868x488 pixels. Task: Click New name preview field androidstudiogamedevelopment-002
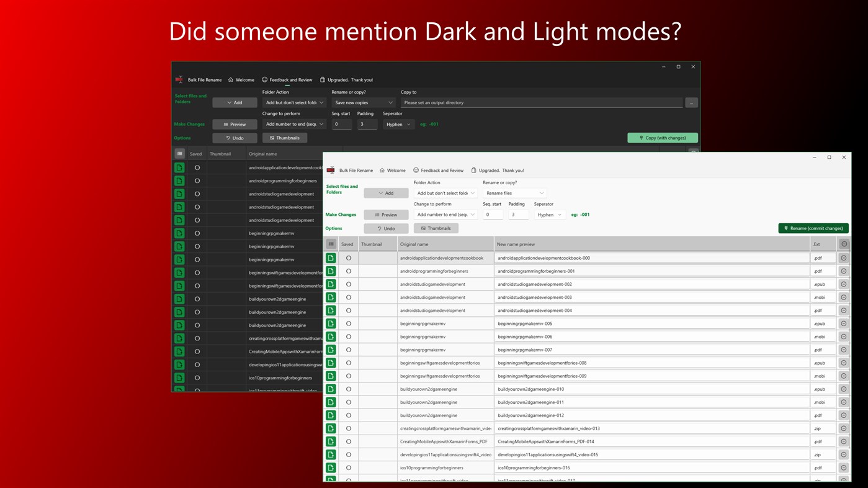pos(651,284)
